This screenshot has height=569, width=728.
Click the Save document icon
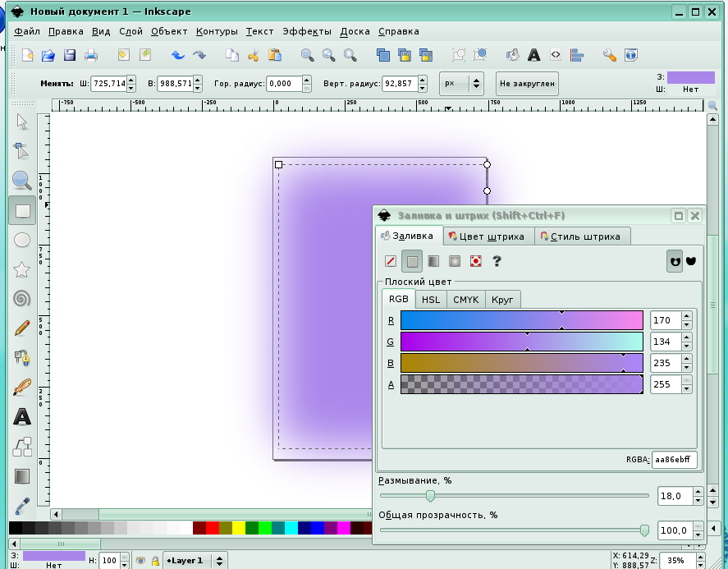coord(70,56)
